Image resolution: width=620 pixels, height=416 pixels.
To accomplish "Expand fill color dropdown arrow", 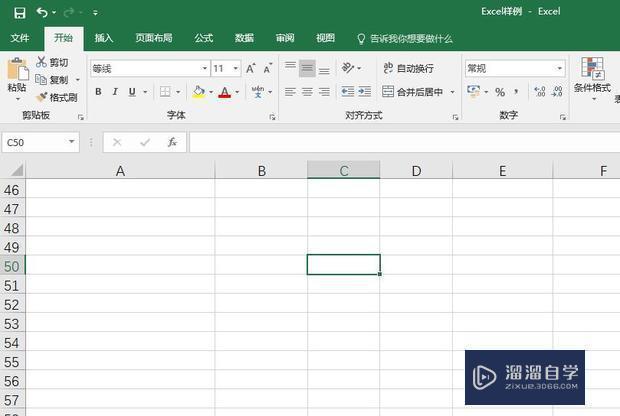I will click(211, 92).
